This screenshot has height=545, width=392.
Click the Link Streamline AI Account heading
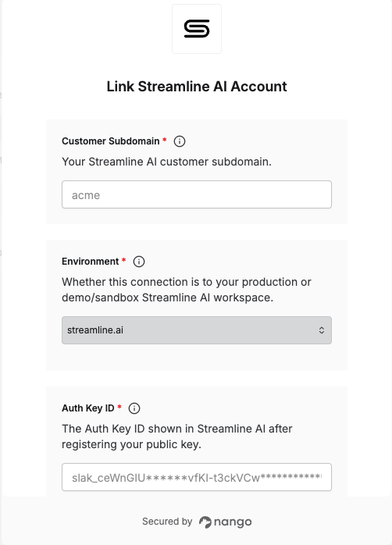click(197, 87)
